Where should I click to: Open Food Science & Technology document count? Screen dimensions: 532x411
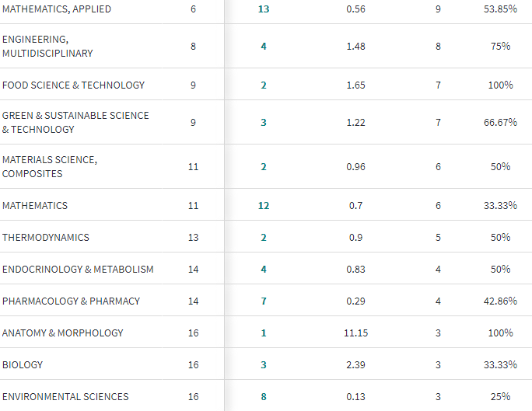(x=263, y=85)
